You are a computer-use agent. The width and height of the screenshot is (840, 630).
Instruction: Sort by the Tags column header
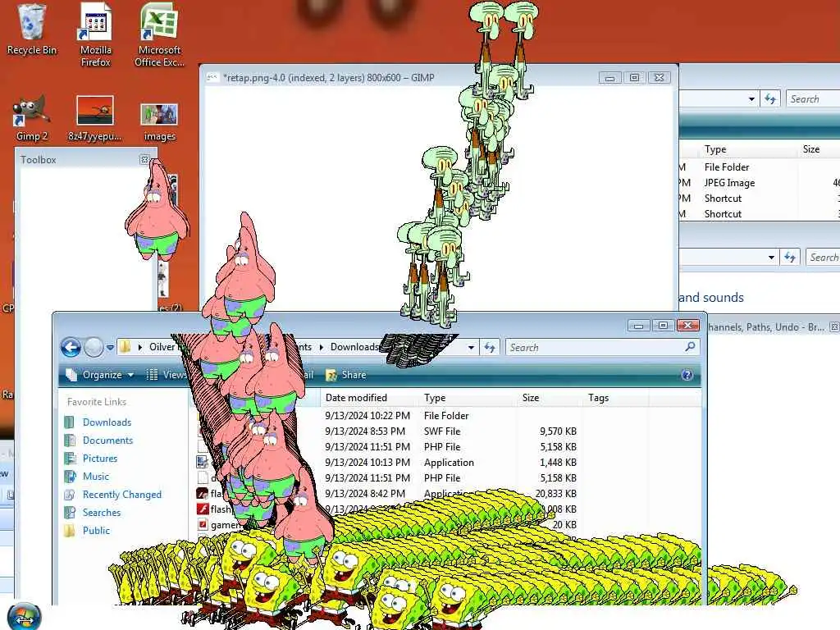[615, 398]
